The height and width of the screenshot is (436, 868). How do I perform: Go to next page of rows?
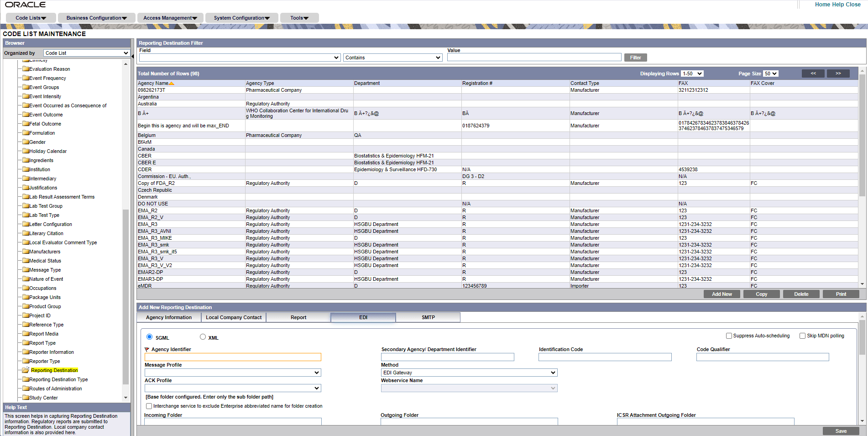pos(838,74)
